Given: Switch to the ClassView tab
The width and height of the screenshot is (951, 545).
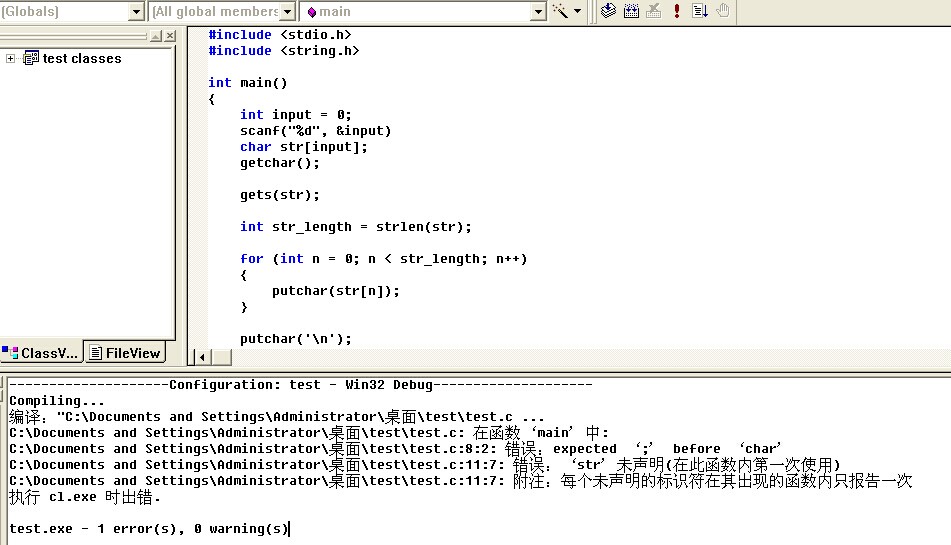Looking at the screenshot, I should point(41,353).
